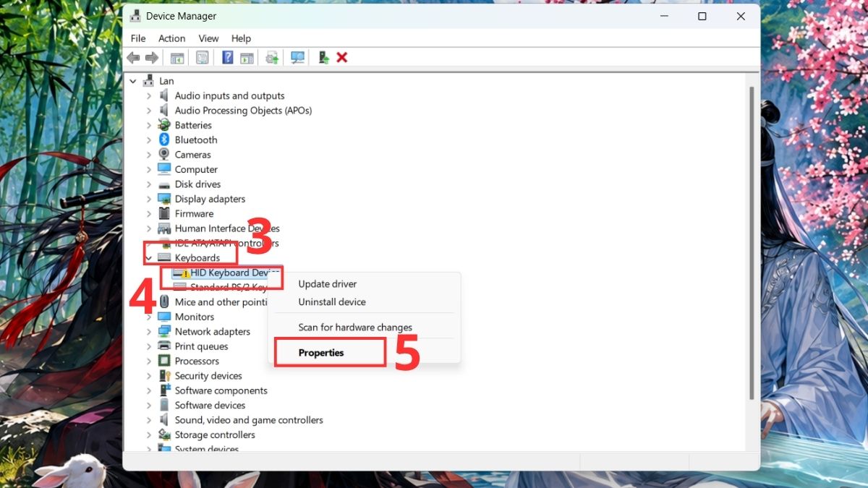The height and width of the screenshot is (488, 868).
Task: Expand the Disk drives chevron
Action: click(x=149, y=184)
